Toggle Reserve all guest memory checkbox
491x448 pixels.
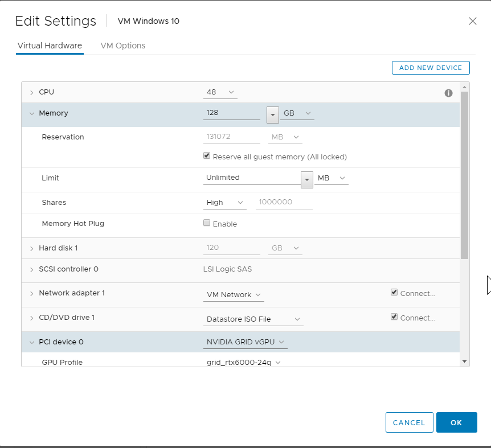(207, 156)
